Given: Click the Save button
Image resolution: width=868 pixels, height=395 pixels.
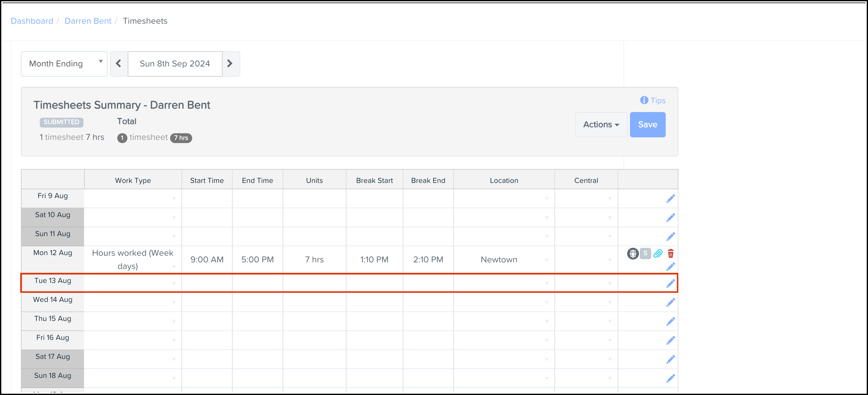Looking at the screenshot, I should 647,125.
